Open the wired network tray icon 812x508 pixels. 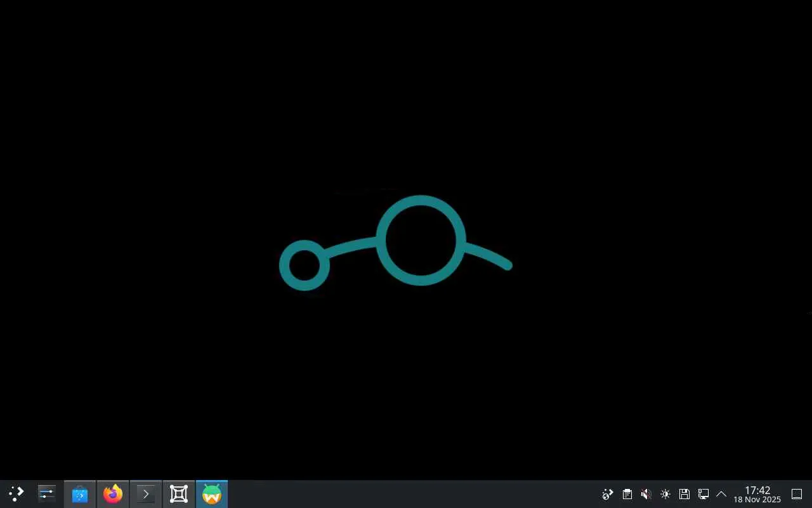point(703,494)
